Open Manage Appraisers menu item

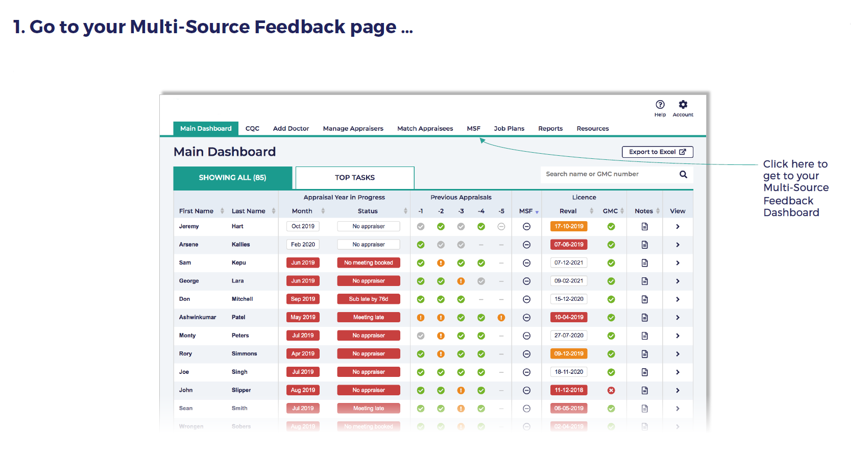(x=353, y=129)
